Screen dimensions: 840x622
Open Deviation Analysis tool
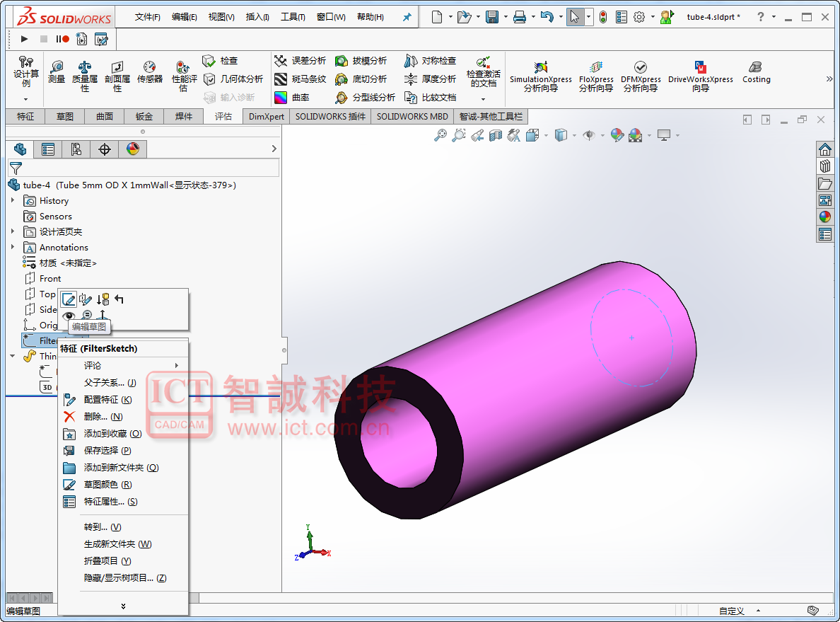pos(300,61)
